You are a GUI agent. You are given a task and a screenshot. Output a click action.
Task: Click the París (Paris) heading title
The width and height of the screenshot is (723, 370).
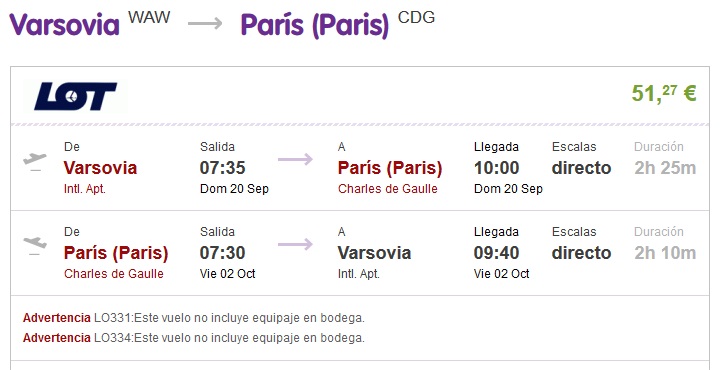pyautogui.click(x=315, y=25)
